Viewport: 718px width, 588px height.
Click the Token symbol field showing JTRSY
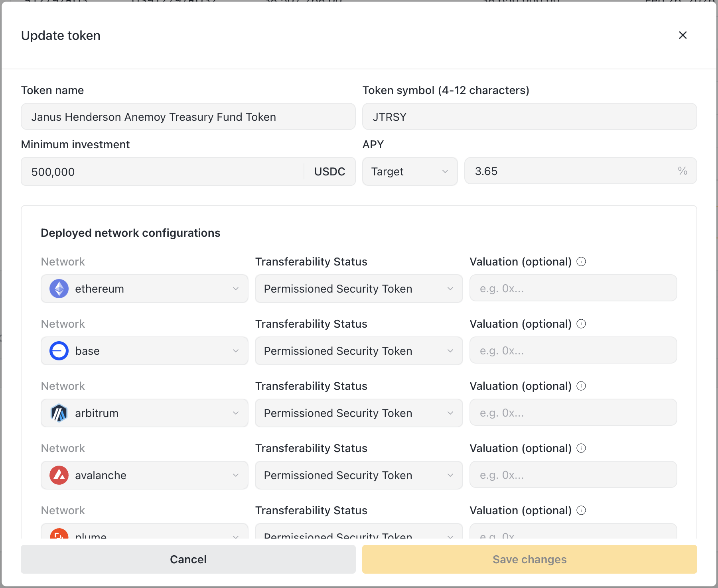pyautogui.click(x=529, y=117)
